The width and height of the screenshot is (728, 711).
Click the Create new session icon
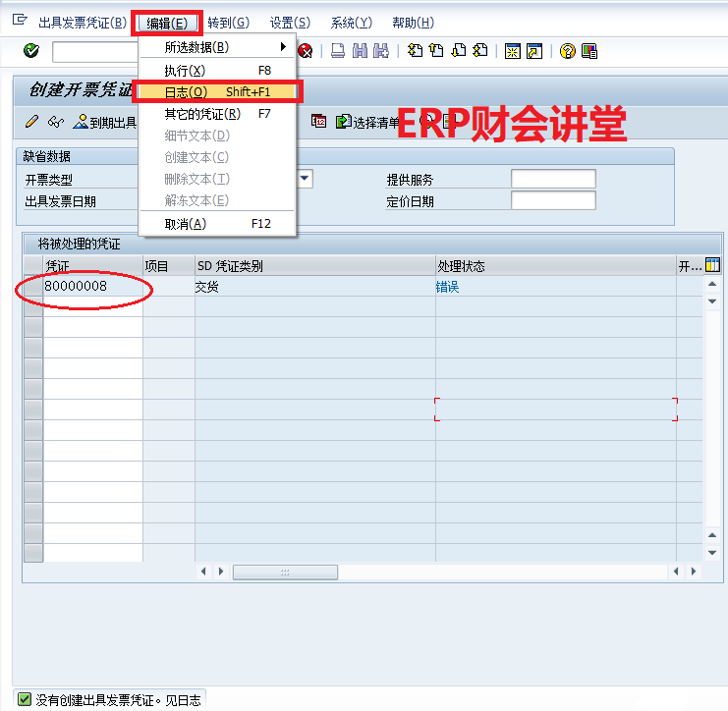(511, 51)
